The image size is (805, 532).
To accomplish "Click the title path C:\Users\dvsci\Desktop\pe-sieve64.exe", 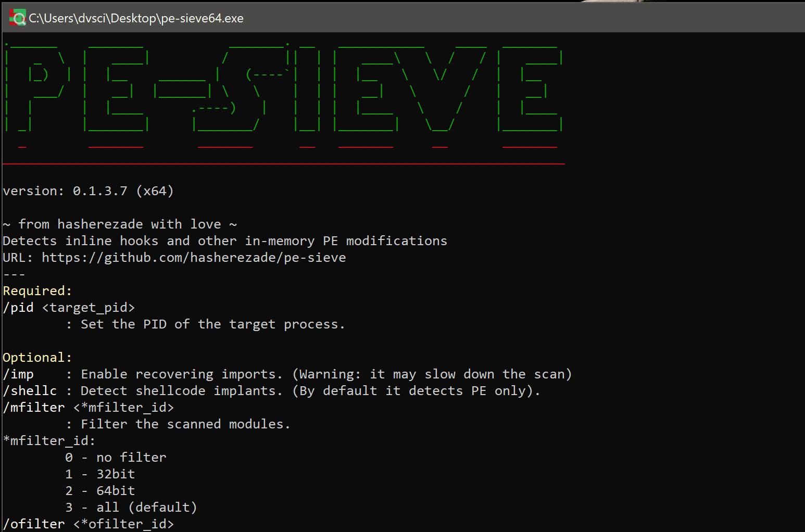I will (x=136, y=18).
